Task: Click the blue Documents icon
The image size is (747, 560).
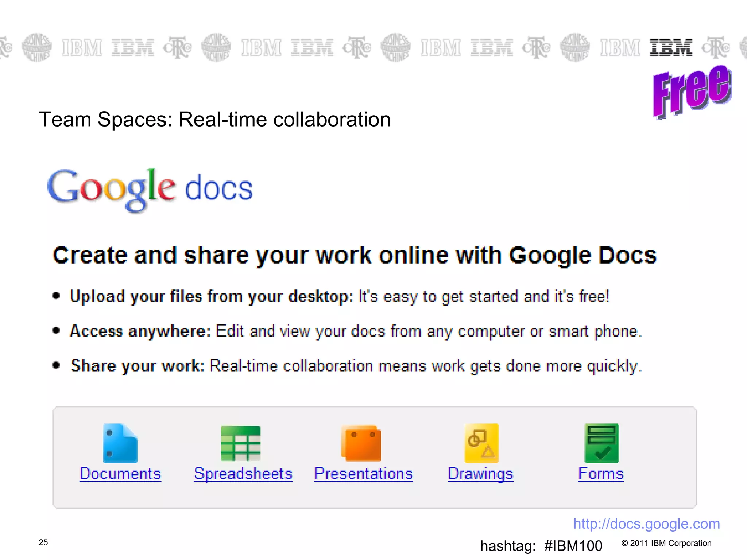Action: click(x=120, y=443)
